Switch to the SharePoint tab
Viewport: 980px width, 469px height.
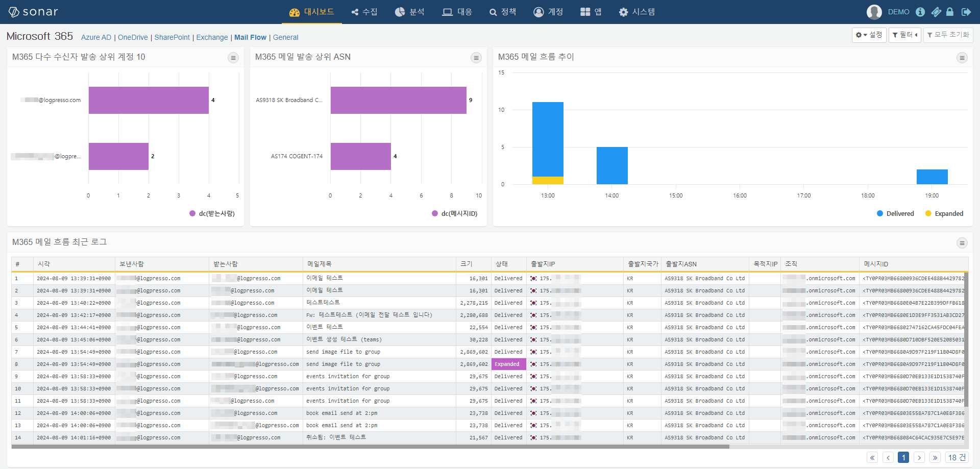[x=172, y=37]
